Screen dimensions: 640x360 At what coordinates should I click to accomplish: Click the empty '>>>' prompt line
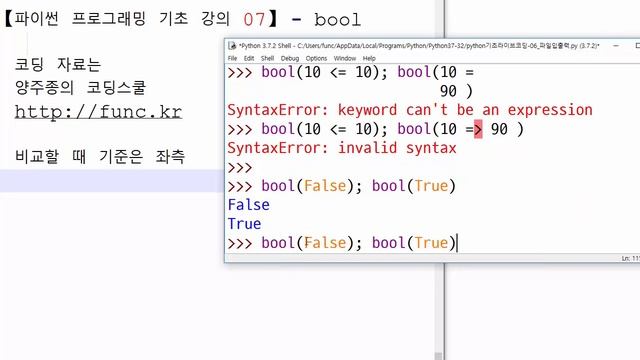(x=240, y=167)
